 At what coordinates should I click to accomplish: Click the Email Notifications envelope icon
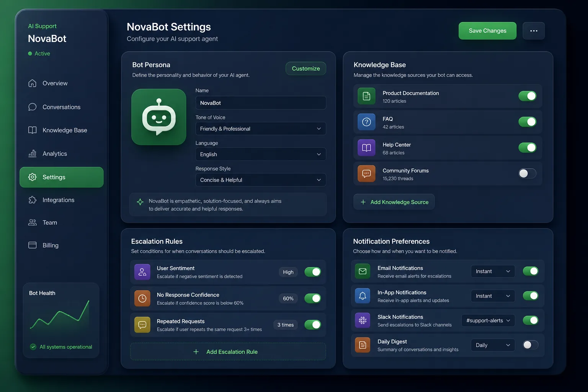tap(363, 271)
